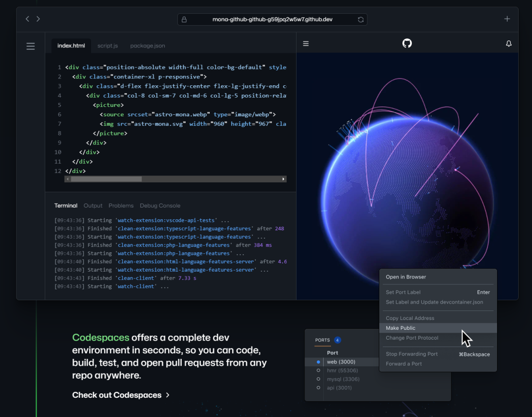
Task: Choose Make Public for the web port
Action: 400,328
